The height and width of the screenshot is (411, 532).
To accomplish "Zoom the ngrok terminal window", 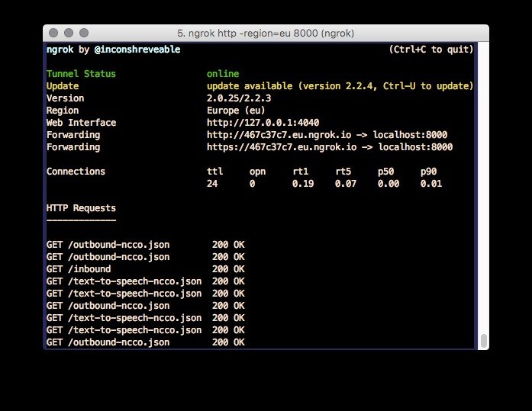I will click(x=84, y=33).
